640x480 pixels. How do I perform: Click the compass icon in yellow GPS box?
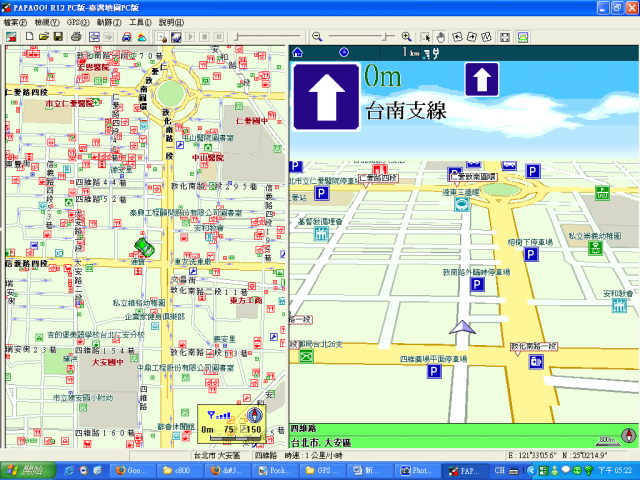pyautogui.click(x=255, y=415)
